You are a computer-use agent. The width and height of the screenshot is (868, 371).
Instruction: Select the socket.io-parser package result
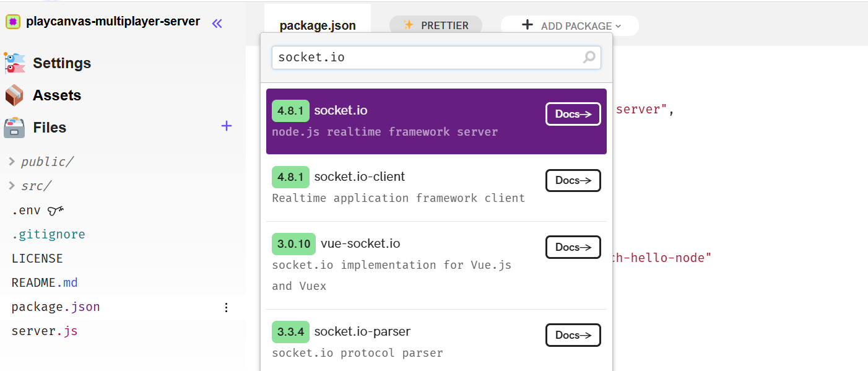coord(436,341)
